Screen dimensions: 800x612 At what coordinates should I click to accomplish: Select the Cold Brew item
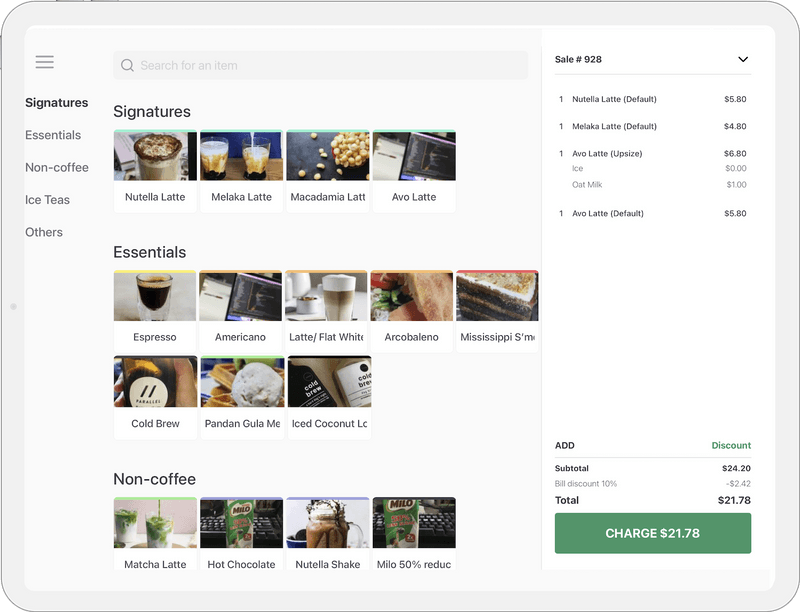[154, 395]
